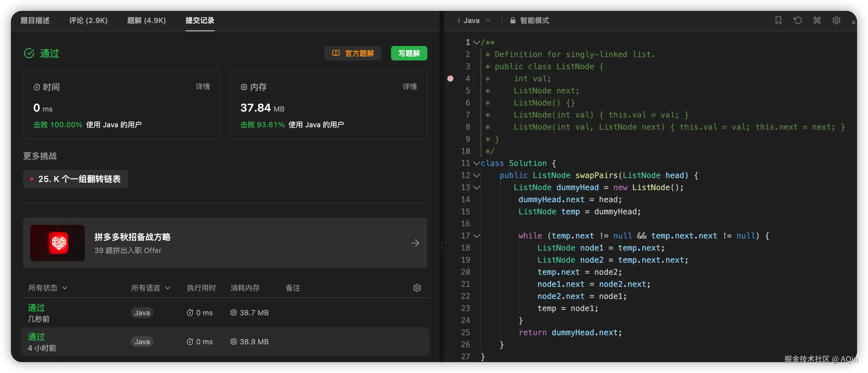Screen dimensions: 868x373
Task: Open submission table settings gear
Action: 417,288
